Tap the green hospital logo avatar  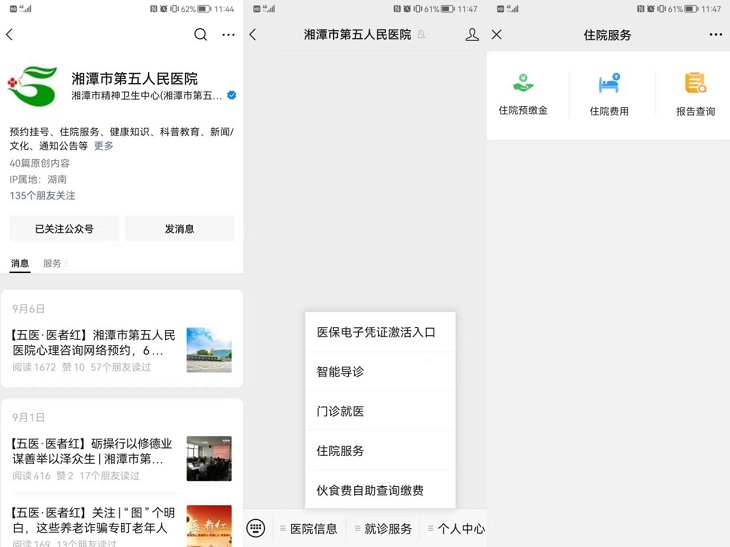tap(33, 86)
